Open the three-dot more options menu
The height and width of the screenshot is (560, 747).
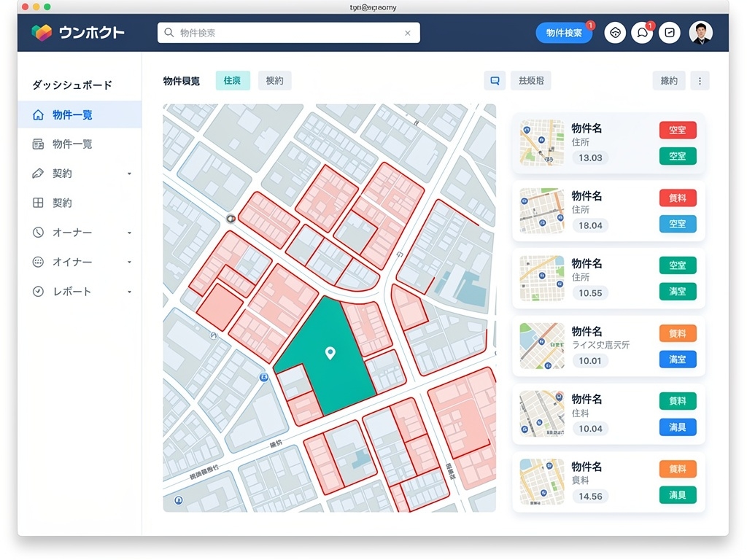point(700,81)
